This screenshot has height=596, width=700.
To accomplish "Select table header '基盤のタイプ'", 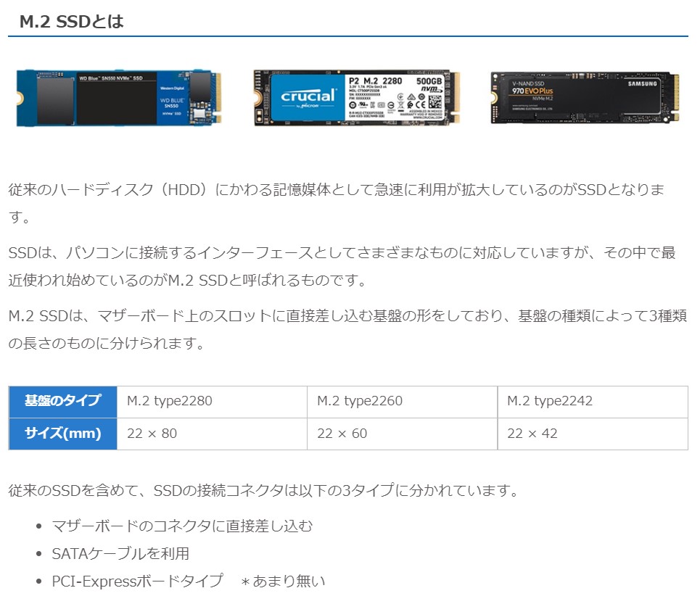I will 63,402.
